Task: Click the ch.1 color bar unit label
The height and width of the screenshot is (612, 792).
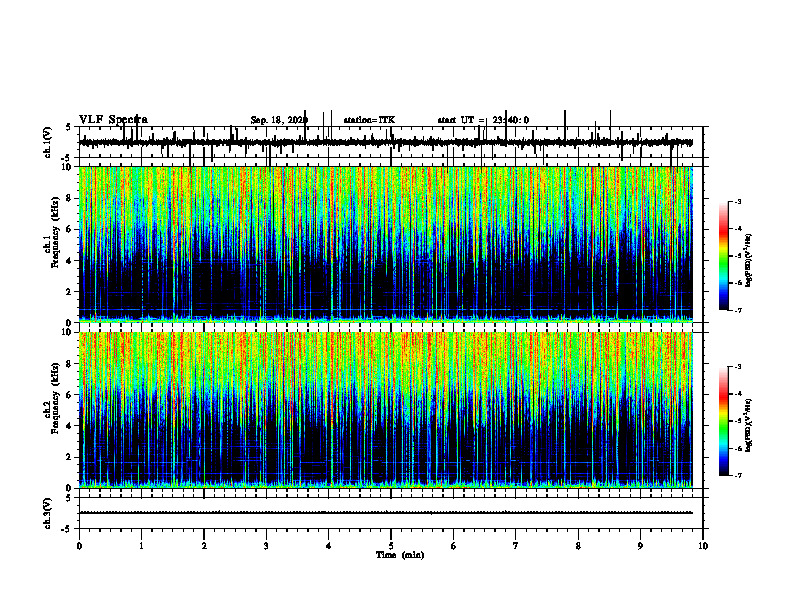Action: pyautogui.click(x=749, y=261)
